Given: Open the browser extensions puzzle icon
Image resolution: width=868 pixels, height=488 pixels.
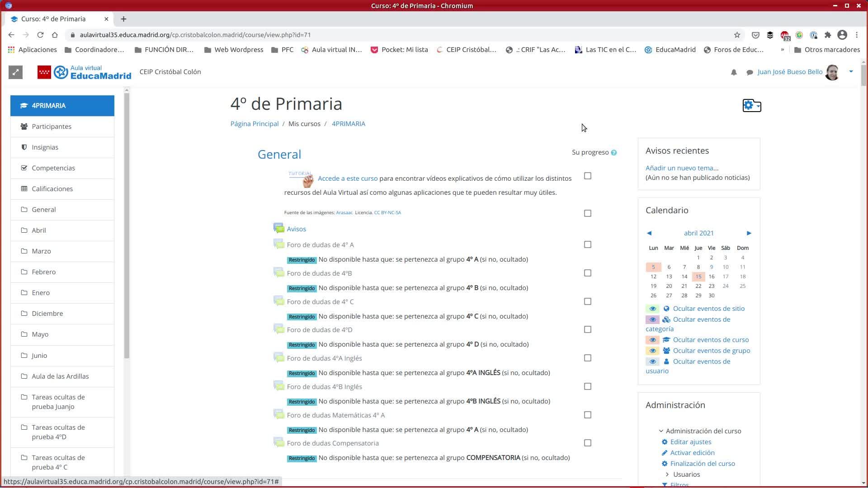Looking at the screenshot, I should click(x=828, y=35).
